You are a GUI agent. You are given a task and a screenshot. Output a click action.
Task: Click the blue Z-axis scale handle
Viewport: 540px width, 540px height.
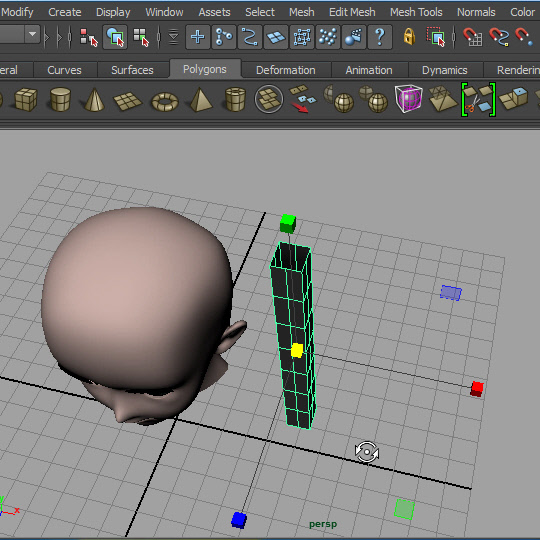pos(239,520)
